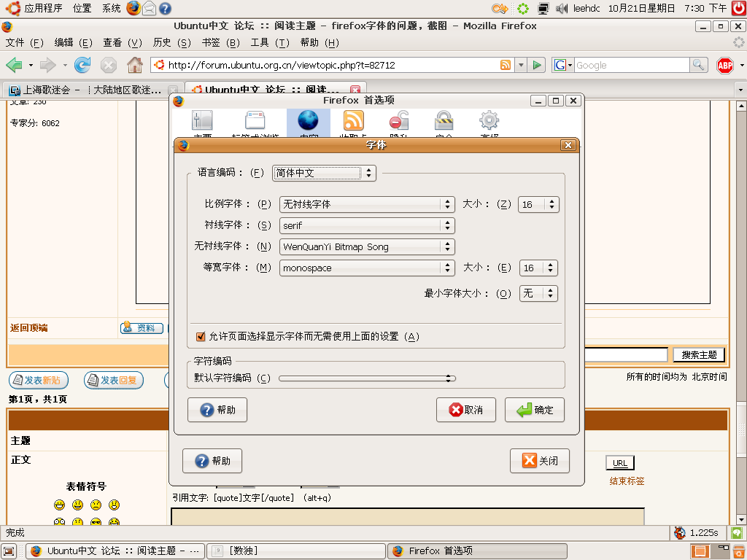Click the 结束标签 link
The width and height of the screenshot is (747, 560).
[x=627, y=481]
